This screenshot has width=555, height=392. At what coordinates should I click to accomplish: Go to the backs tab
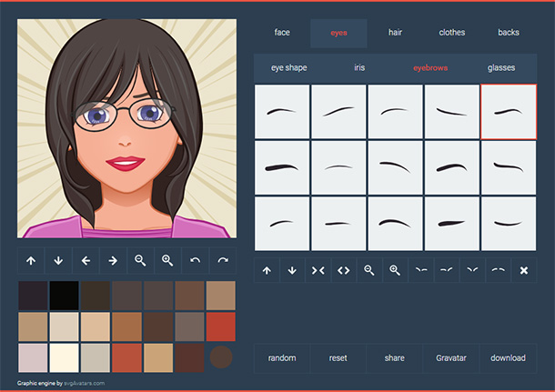509,33
